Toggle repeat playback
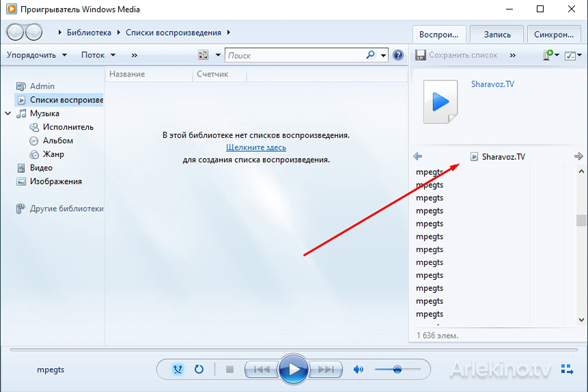588x392 pixels. pyautogui.click(x=199, y=369)
